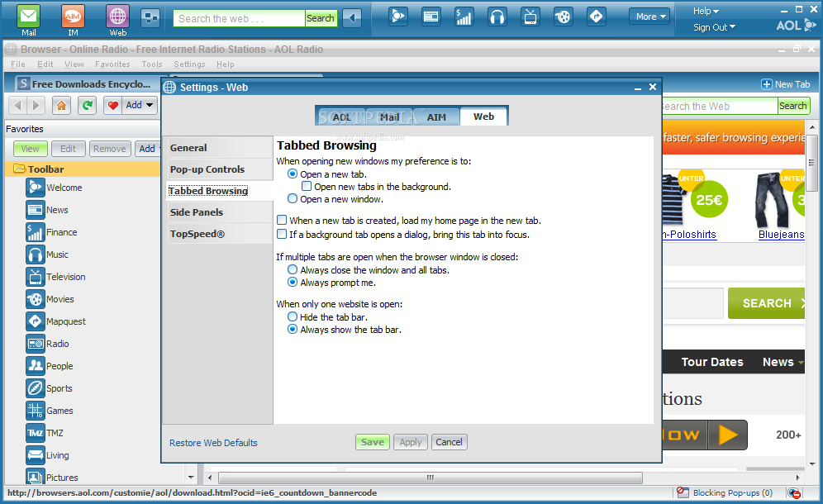Select 'Always prompt me' radio button

(x=293, y=282)
